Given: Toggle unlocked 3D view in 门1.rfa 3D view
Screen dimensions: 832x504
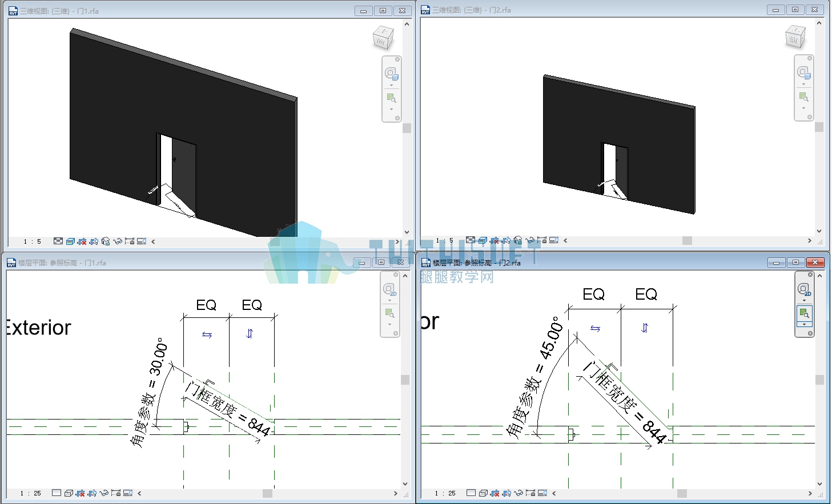Looking at the screenshot, I should (105, 241).
